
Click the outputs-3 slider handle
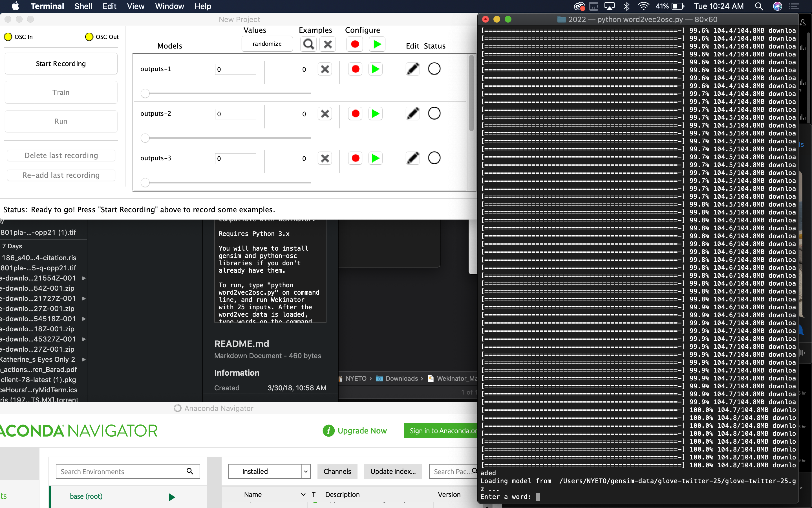tap(145, 182)
